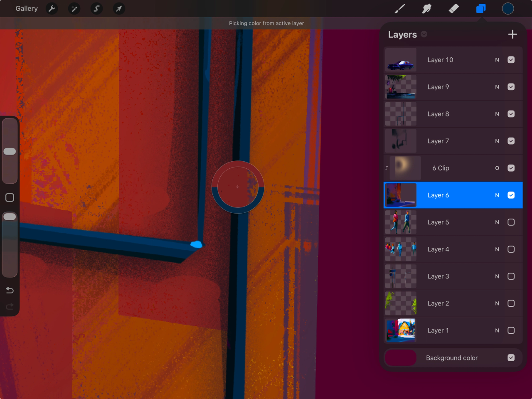Tap the square modify button in sidebar
The height and width of the screenshot is (399, 532).
[x=10, y=197]
